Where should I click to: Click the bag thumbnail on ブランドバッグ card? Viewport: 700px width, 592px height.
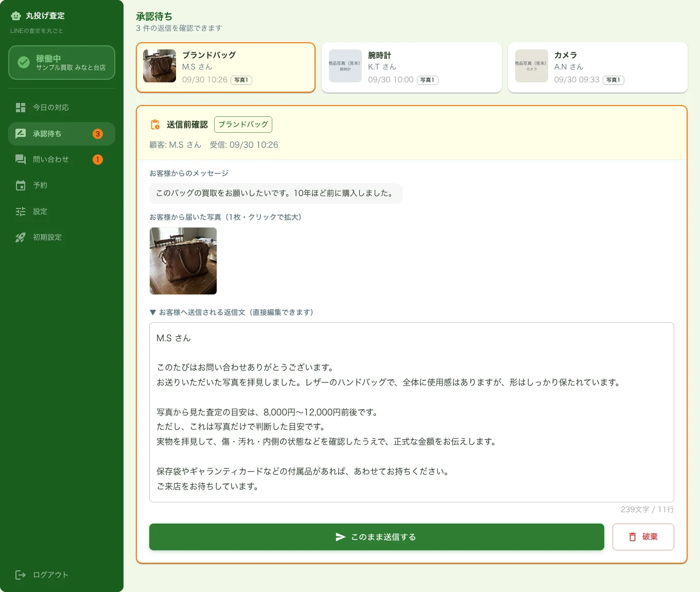tap(160, 66)
